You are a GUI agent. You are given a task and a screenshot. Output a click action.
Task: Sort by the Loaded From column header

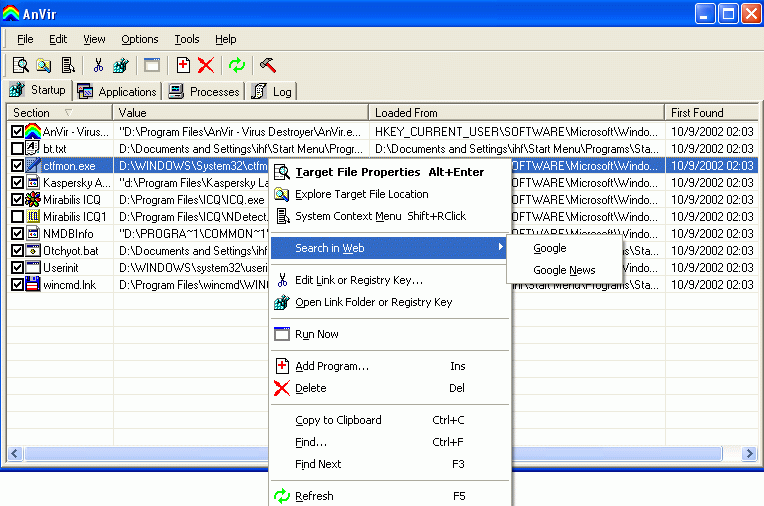tap(516, 113)
